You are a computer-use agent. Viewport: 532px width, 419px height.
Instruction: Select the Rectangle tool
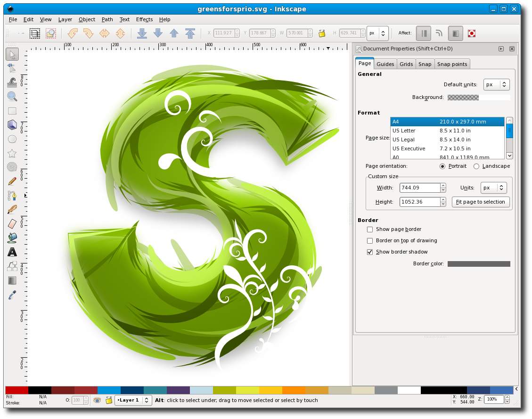12,111
